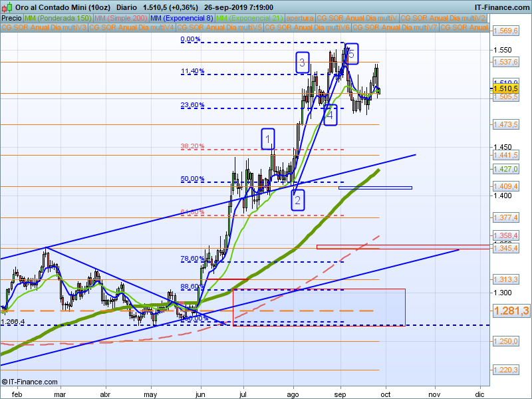Open the MM (Ponderada 150) indicator label
The height and width of the screenshot is (399, 532).
(x=58, y=19)
